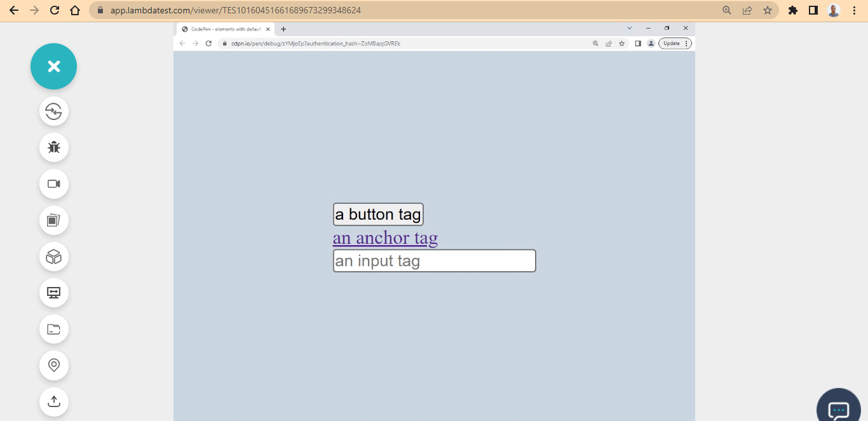The width and height of the screenshot is (868, 421).
Task: Open outer Chrome three-dot menu
Action: pyautogui.click(x=855, y=10)
